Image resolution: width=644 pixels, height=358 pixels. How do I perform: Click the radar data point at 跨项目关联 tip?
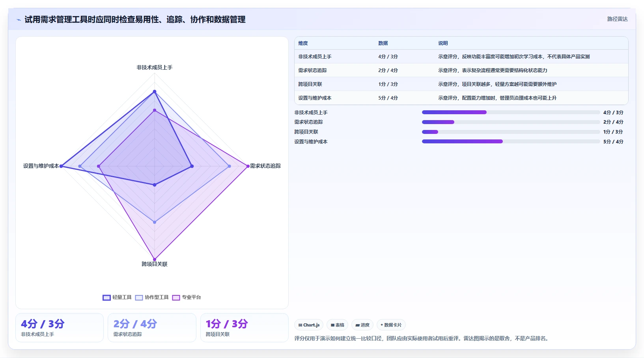point(155,260)
